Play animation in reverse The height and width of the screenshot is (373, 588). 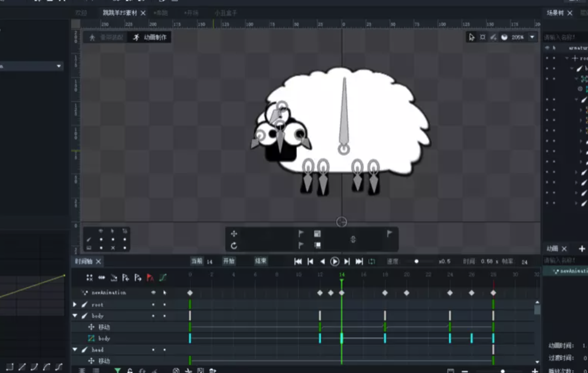pos(322,261)
